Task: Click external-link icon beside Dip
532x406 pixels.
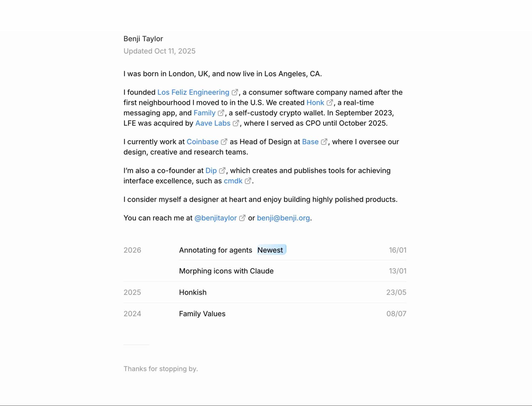Action: pyautogui.click(x=222, y=170)
